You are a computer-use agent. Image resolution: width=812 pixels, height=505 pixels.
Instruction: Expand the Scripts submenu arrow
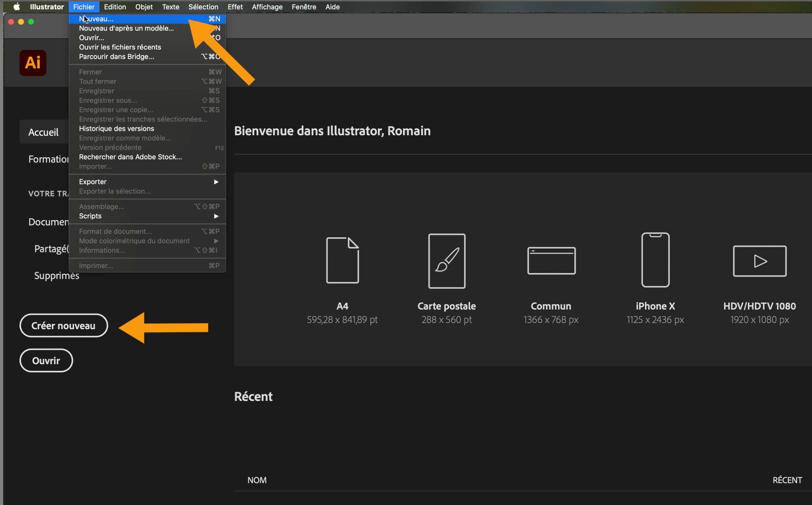tap(216, 216)
